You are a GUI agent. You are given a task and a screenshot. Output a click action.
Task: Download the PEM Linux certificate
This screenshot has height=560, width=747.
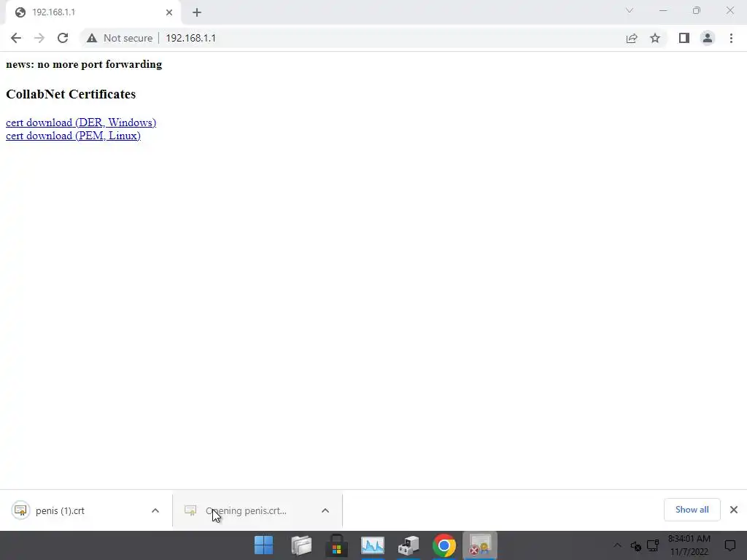point(74,136)
